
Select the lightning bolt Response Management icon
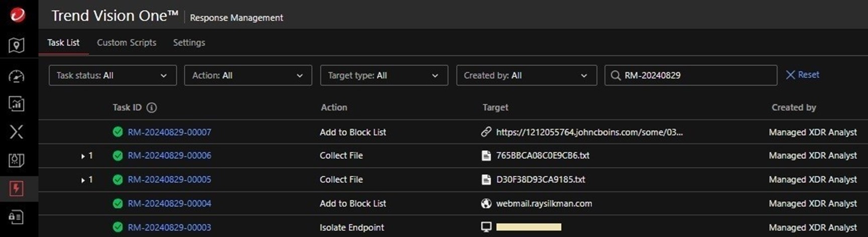pyautogui.click(x=17, y=189)
